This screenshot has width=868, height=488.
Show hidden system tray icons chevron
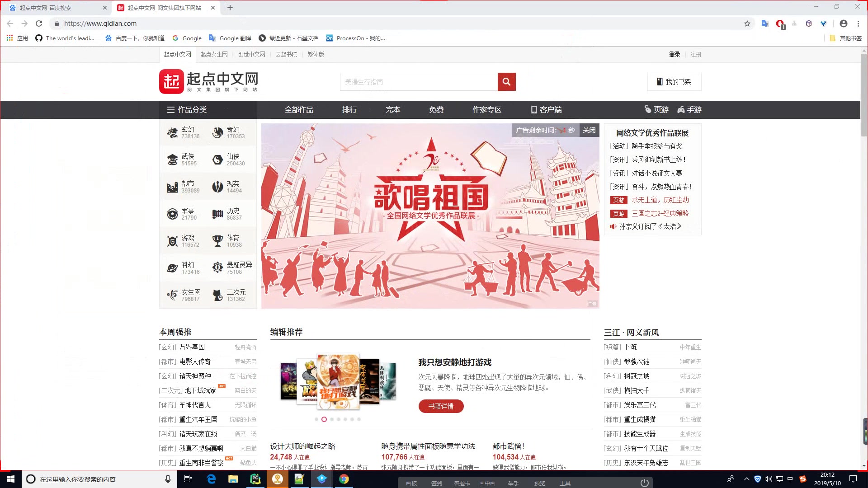tap(746, 479)
